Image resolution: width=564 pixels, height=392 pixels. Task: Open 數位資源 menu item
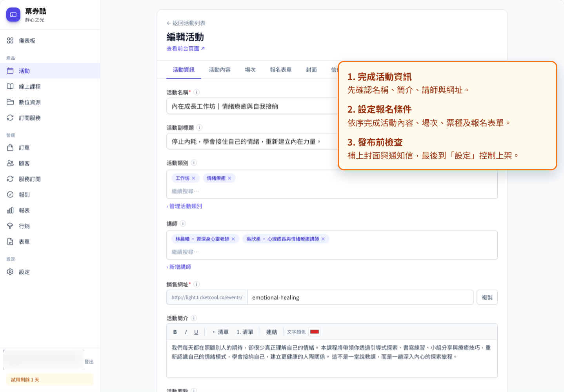click(x=50, y=102)
